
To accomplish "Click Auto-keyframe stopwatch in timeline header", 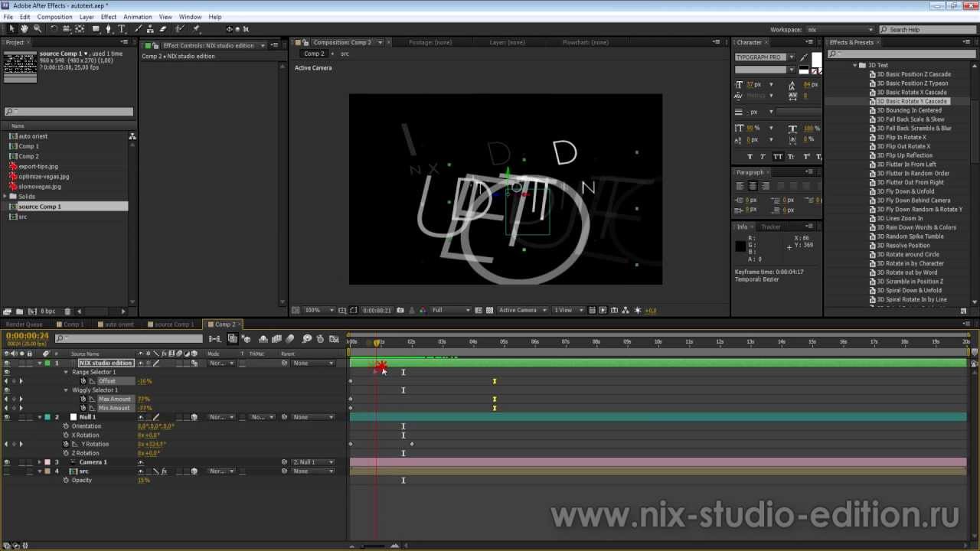I will click(x=321, y=338).
